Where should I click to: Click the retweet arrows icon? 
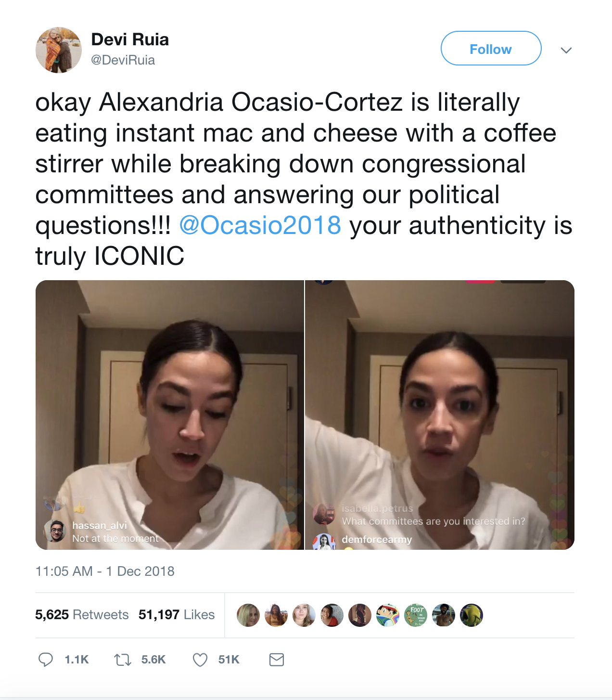pyautogui.click(x=123, y=660)
